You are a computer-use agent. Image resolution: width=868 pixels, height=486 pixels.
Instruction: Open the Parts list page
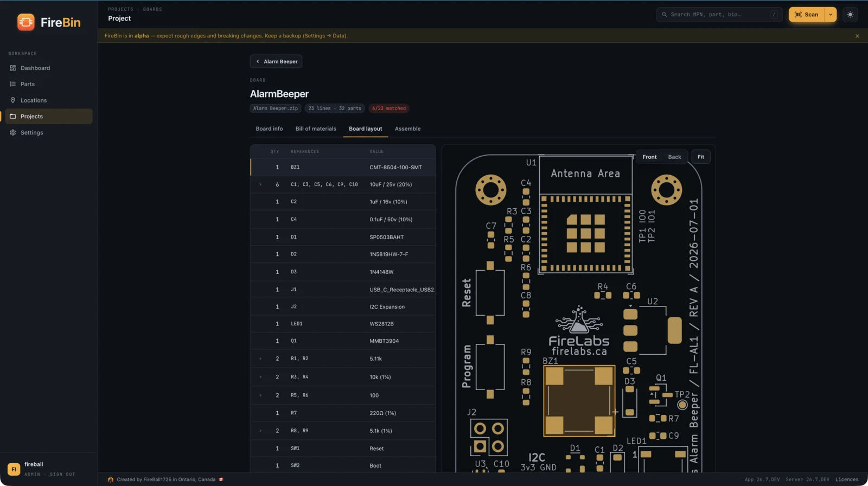[49, 84]
